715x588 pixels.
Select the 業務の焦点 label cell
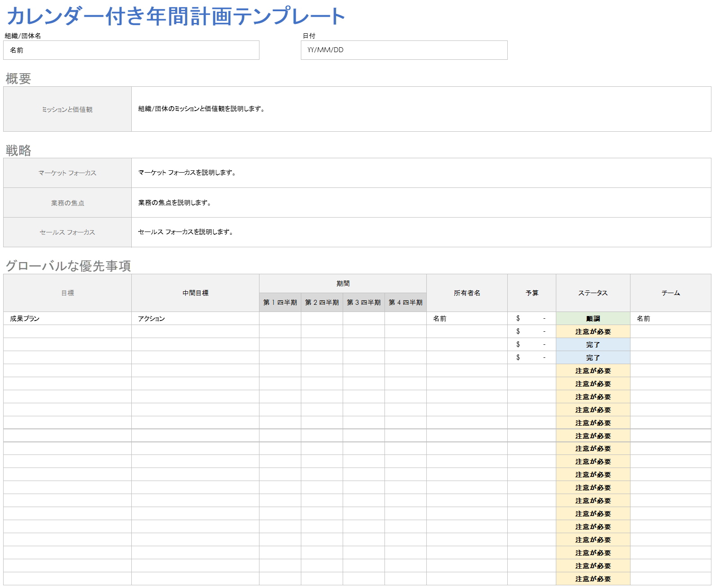(x=67, y=203)
